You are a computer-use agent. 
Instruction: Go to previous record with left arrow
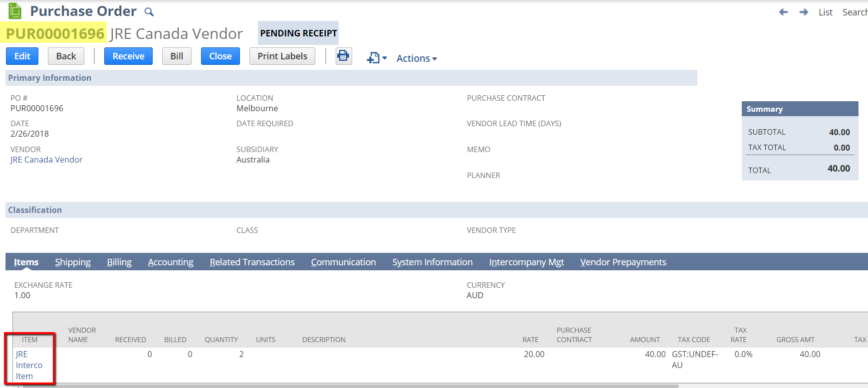(x=783, y=12)
